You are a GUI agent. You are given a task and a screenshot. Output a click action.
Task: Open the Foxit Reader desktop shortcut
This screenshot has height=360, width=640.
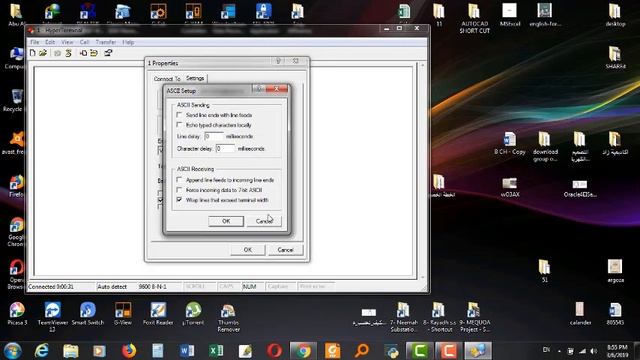pyautogui.click(x=158, y=314)
